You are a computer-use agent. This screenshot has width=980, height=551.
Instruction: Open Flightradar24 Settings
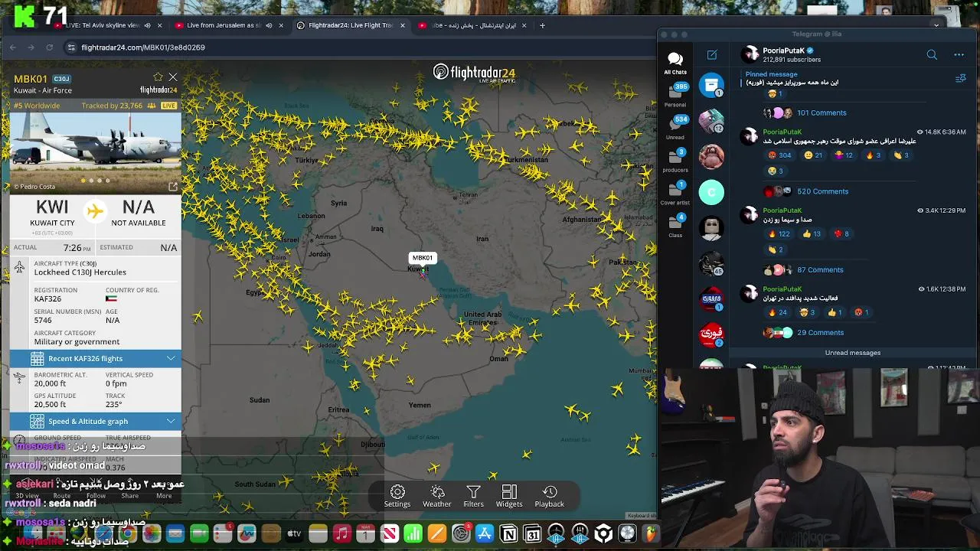point(397,496)
